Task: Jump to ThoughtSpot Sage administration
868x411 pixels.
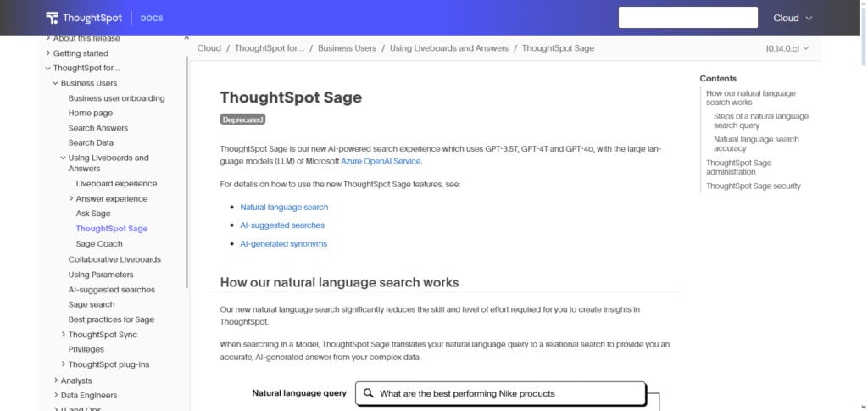Action: point(738,167)
